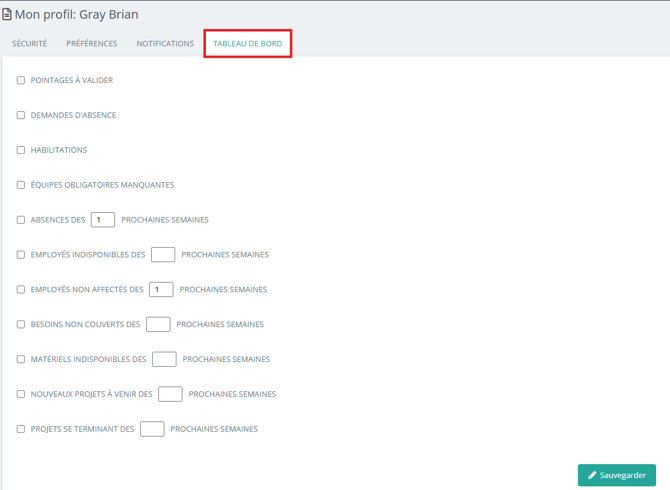Enable Absences des prochaines semaines checkbox
The image size is (670, 490).
pos(21,220)
